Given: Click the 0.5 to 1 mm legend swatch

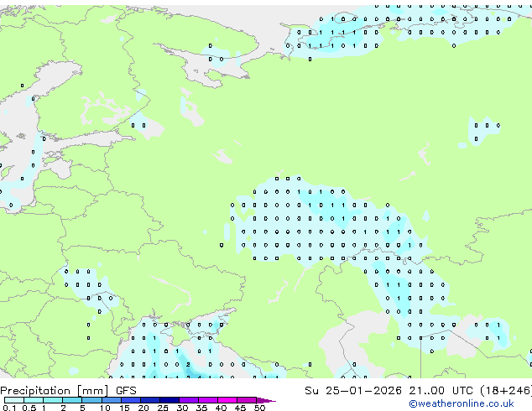Looking at the screenshot, I should click(x=34, y=400).
